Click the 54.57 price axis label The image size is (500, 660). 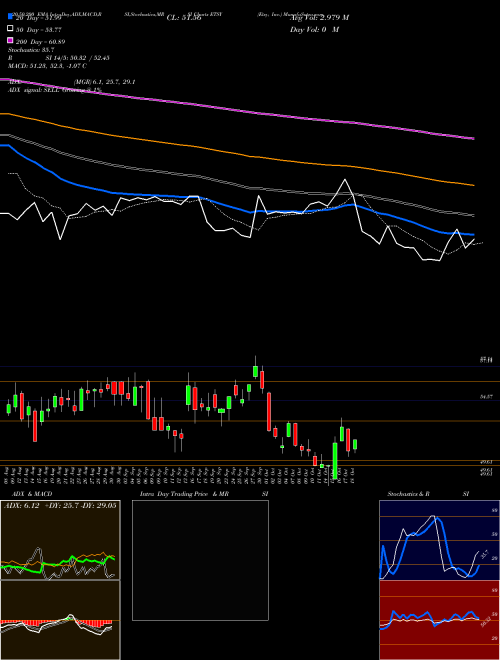[486, 397]
